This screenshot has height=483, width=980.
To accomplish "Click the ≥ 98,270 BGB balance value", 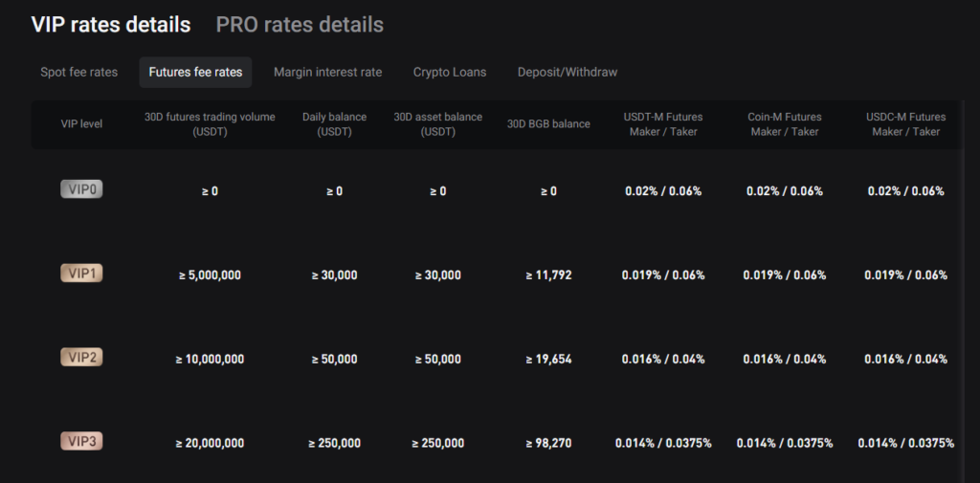I will coord(548,444).
